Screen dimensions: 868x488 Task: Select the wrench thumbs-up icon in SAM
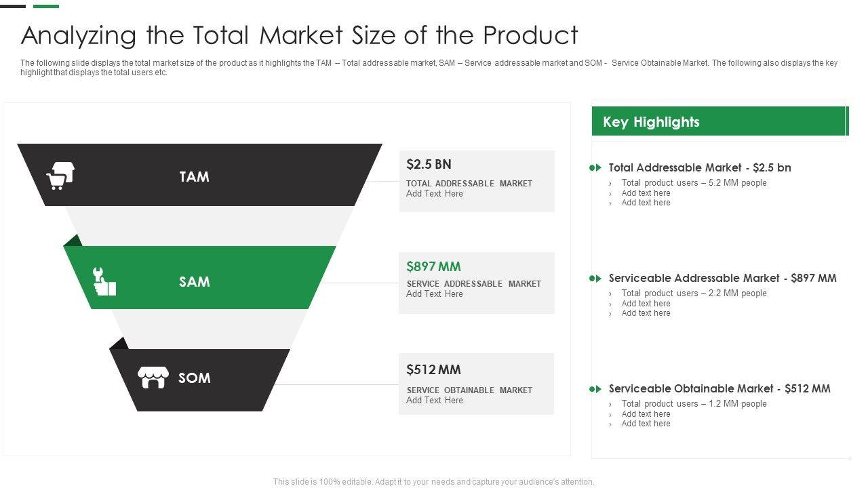pos(104,281)
